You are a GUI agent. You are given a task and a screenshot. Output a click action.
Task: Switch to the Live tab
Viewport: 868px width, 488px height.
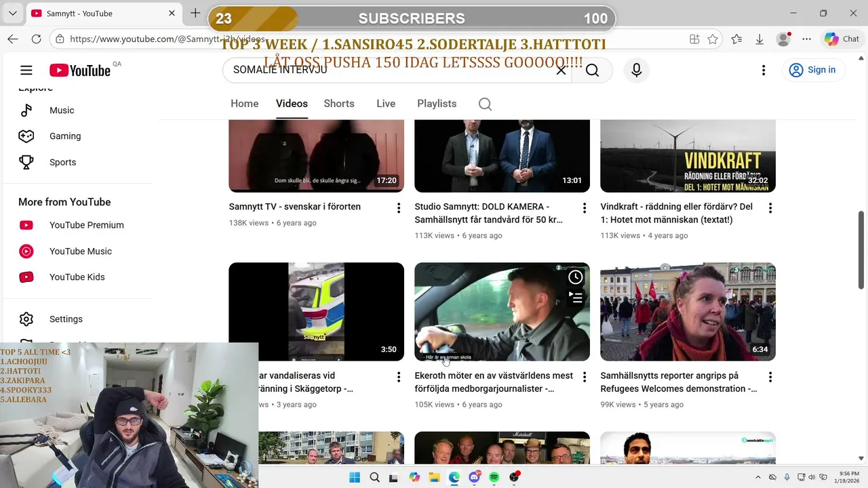pos(386,104)
